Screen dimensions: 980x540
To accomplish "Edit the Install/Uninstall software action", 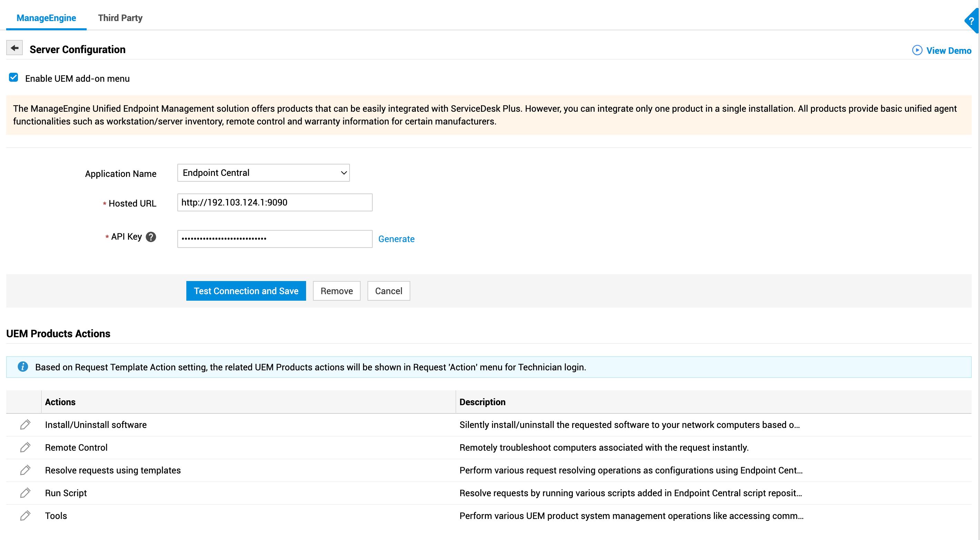I will [x=25, y=424].
